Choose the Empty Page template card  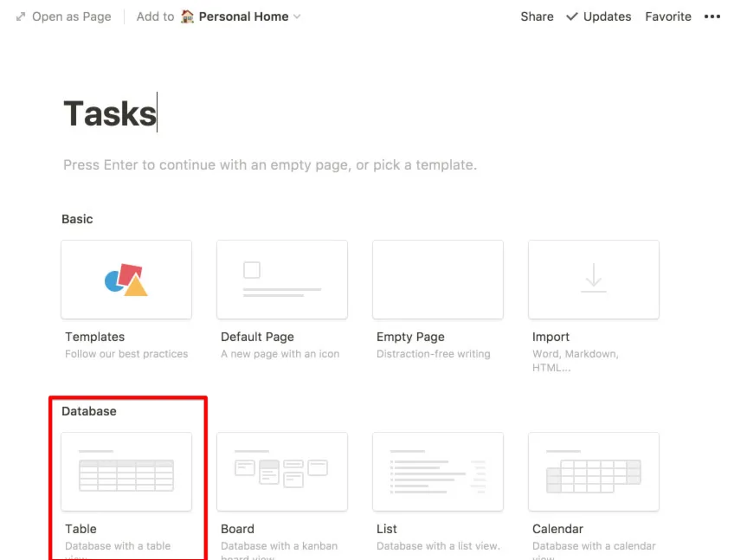click(x=437, y=280)
